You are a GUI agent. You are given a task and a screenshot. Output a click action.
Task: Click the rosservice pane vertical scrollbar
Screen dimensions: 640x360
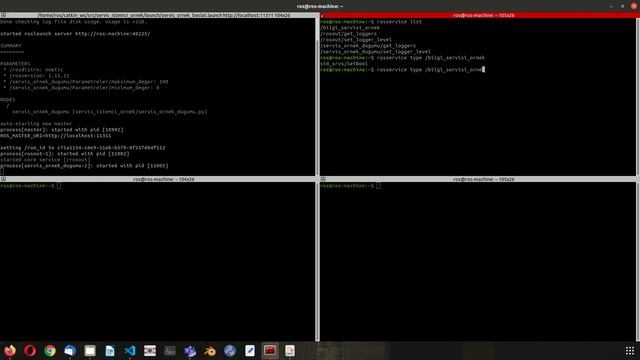pyautogui.click(x=638, y=97)
